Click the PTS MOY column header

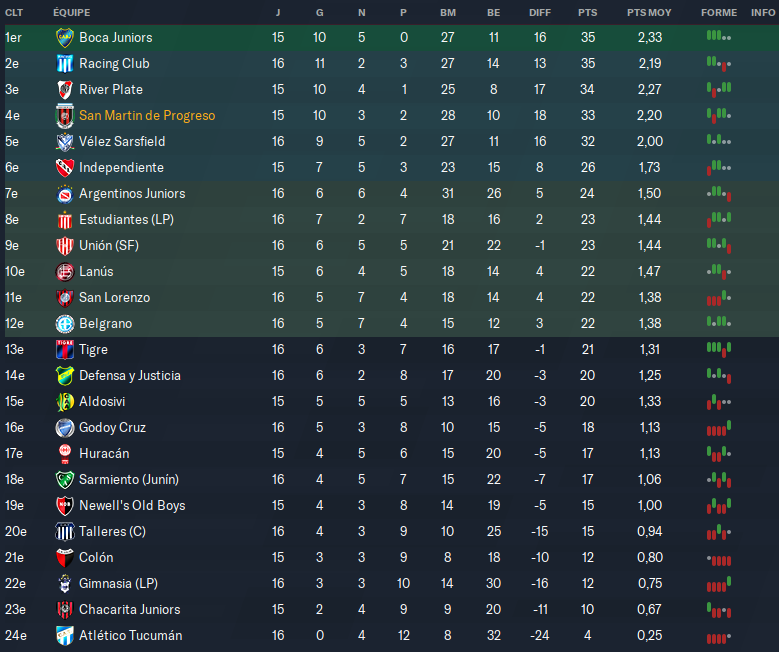pyautogui.click(x=648, y=12)
